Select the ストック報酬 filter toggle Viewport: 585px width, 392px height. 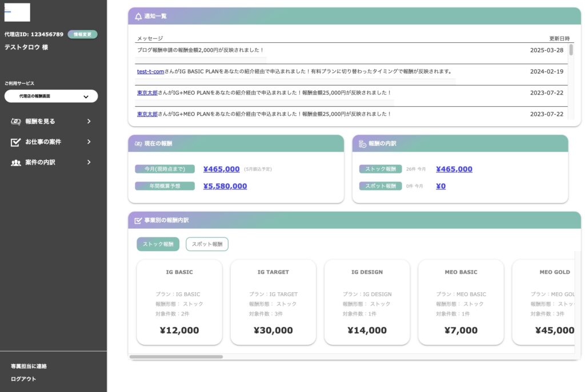point(158,244)
